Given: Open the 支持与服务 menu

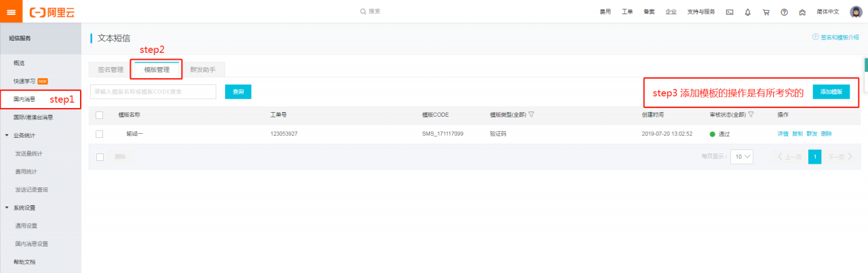Looking at the screenshot, I should (701, 12).
